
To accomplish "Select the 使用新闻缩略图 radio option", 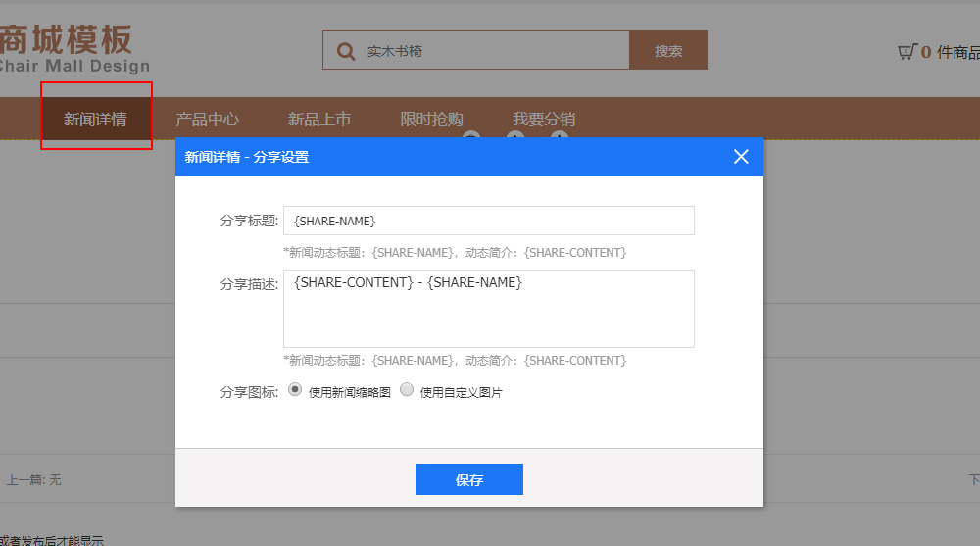I will tap(295, 390).
